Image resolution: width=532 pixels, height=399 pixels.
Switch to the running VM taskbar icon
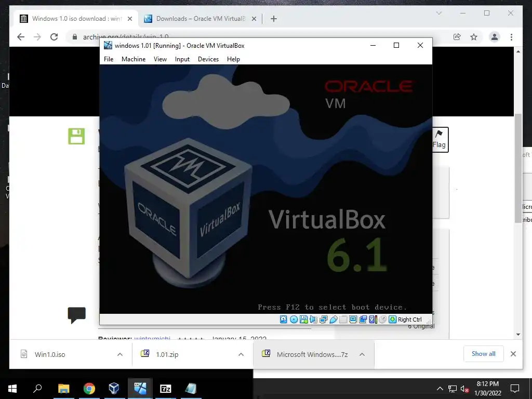[140, 389]
